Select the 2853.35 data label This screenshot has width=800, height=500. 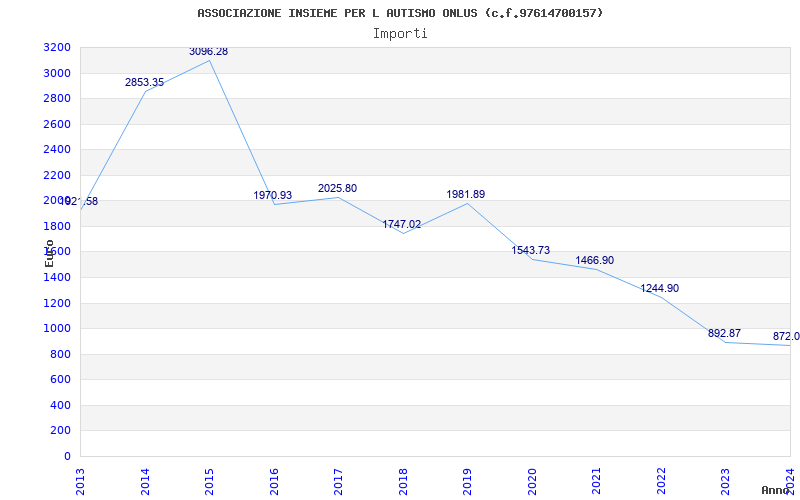coord(144,83)
